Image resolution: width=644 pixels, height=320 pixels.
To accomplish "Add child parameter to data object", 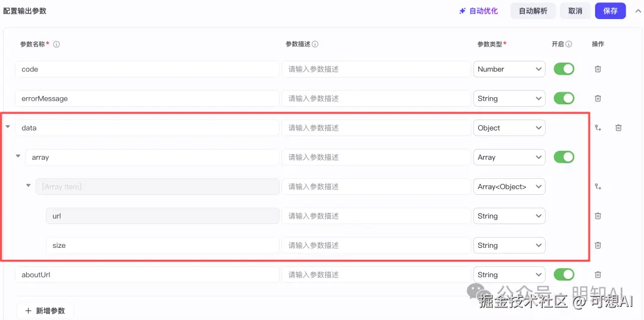I will pyautogui.click(x=598, y=128).
